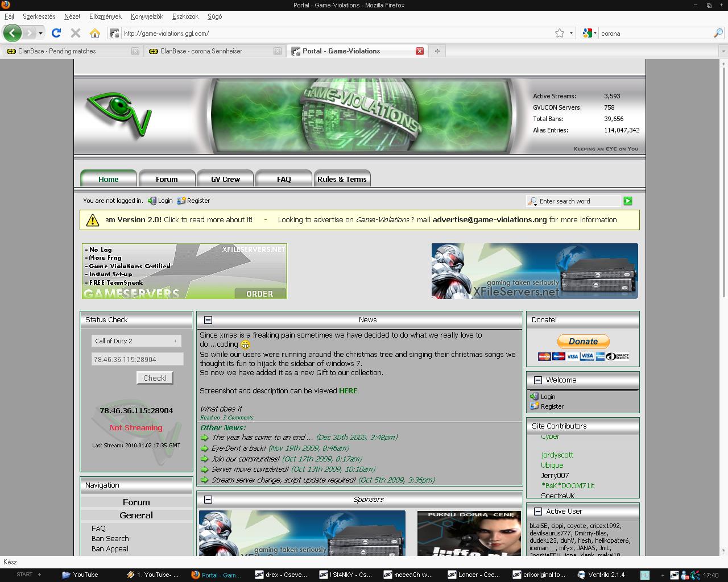Open the Könyvjelzők menu
Screen dimensions: 728x582
[x=147, y=16]
